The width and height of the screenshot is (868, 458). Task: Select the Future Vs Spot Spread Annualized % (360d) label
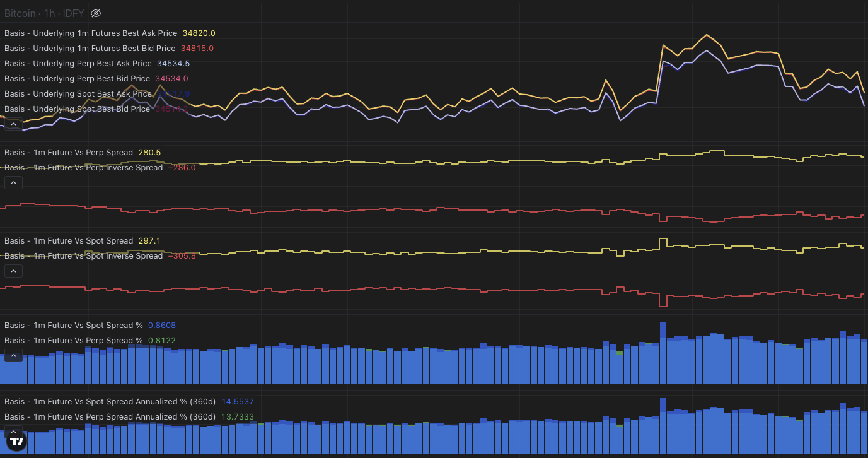pyautogui.click(x=110, y=401)
